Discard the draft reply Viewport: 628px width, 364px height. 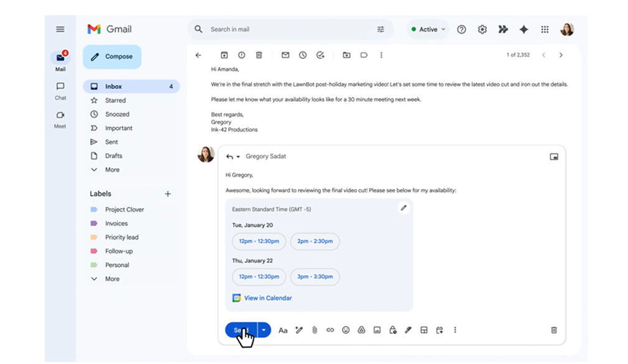click(x=554, y=330)
